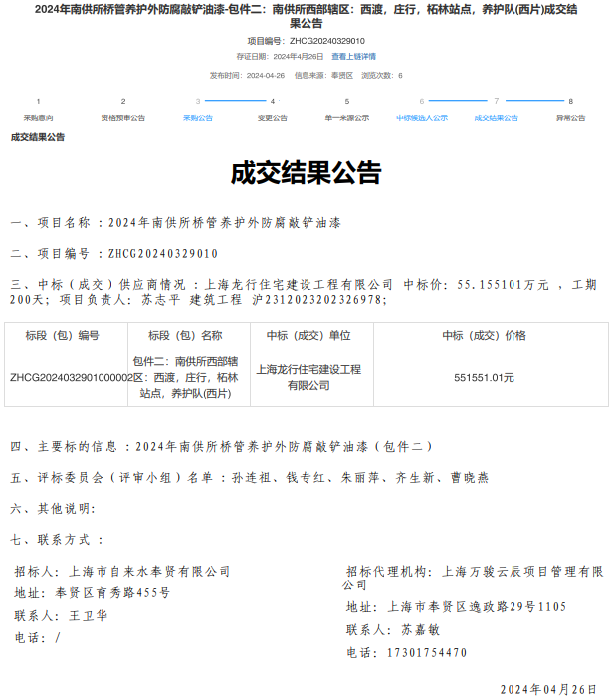Click the 标段（包）编号 table header
Viewport: 616px width, 699px height.
[67, 336]
